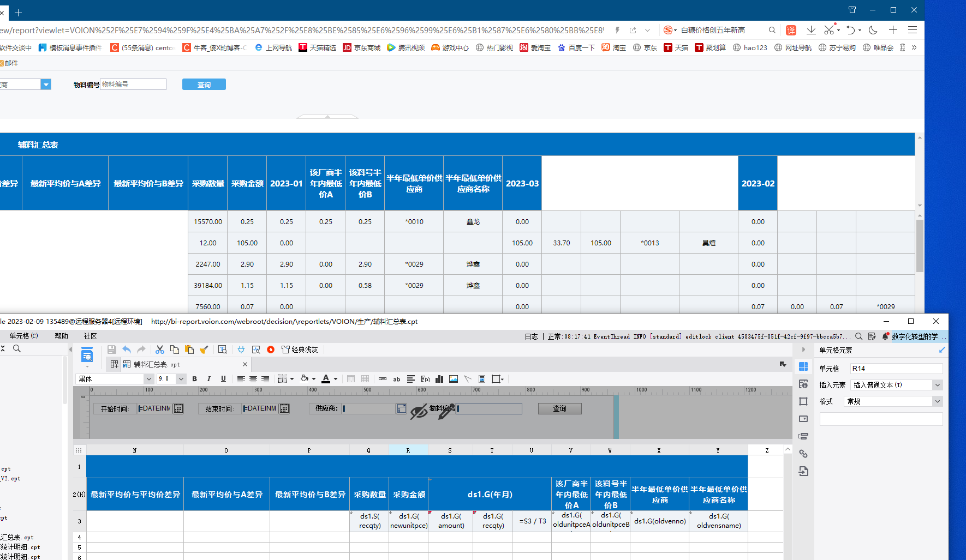Click the 物料编号 input field in browser
This screenshot has height=560, width=966.
pos(133,85)
